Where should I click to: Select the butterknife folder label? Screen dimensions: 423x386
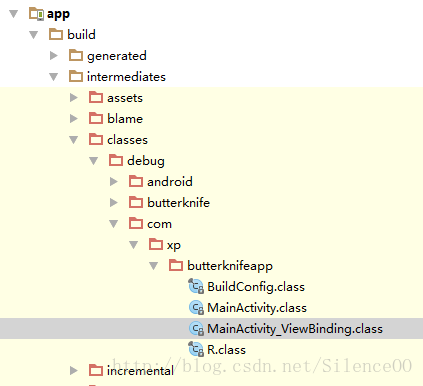point(179,203)
